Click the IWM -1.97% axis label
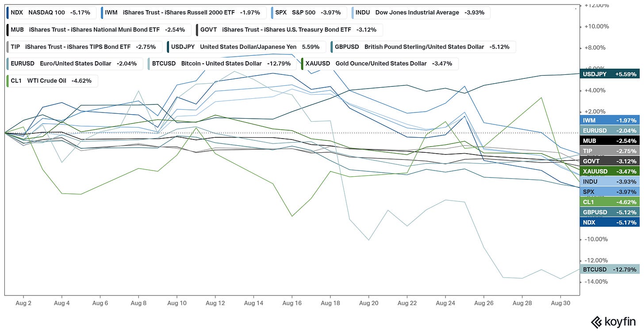 tap(609, 120)
